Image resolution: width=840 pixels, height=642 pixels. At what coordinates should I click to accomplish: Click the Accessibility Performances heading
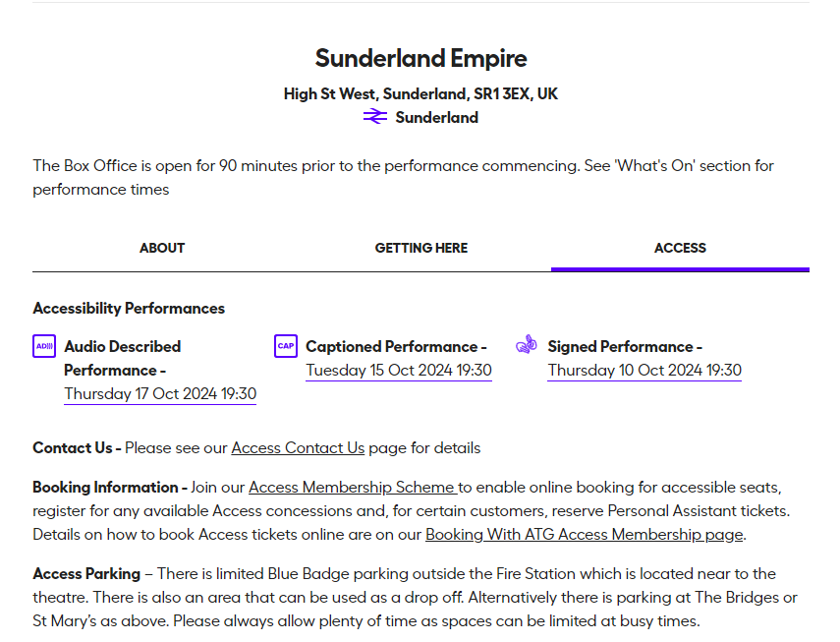[128, 308]
